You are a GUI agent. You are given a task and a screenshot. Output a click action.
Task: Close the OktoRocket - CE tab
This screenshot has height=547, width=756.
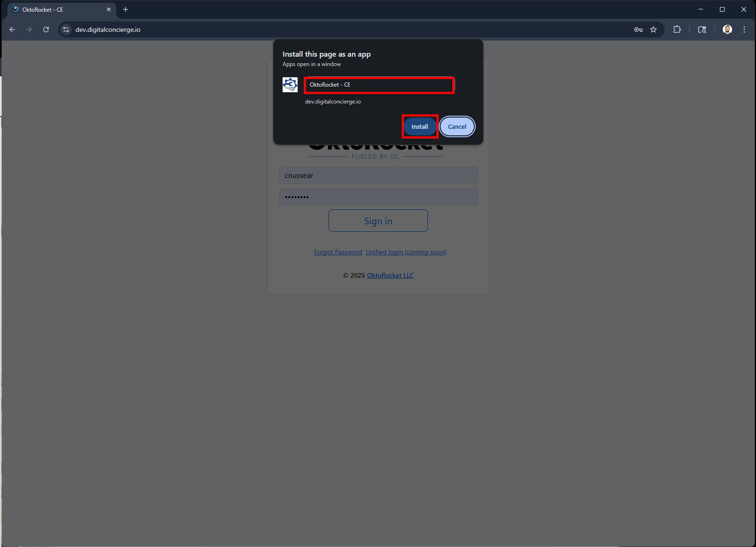[109, 9]
